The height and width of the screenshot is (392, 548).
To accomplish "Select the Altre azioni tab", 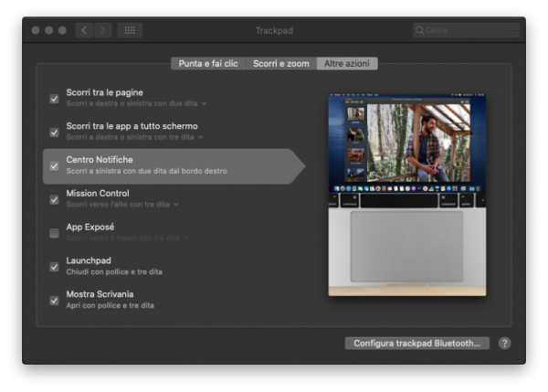I will (347, 64).
